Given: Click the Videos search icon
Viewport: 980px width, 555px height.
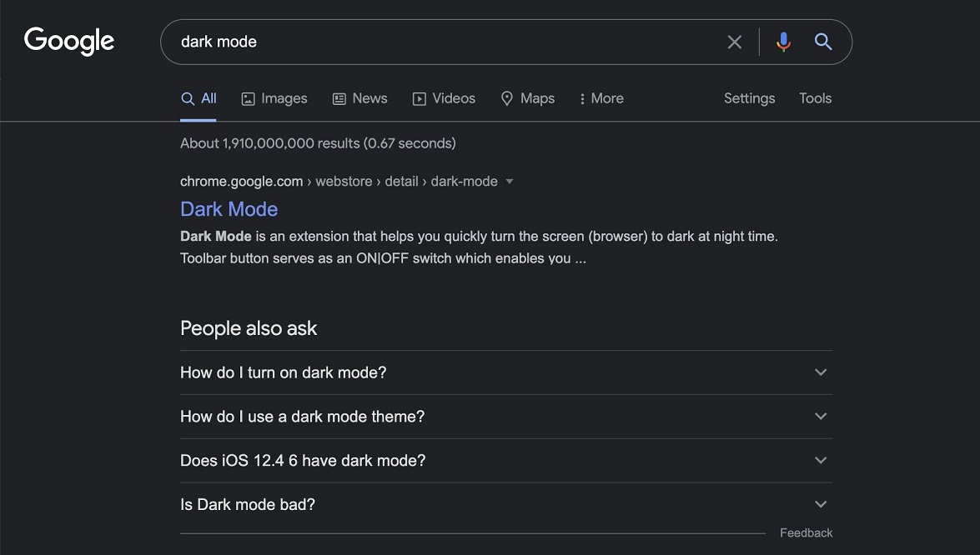Looking at the screenshot, I should [418, 98].
